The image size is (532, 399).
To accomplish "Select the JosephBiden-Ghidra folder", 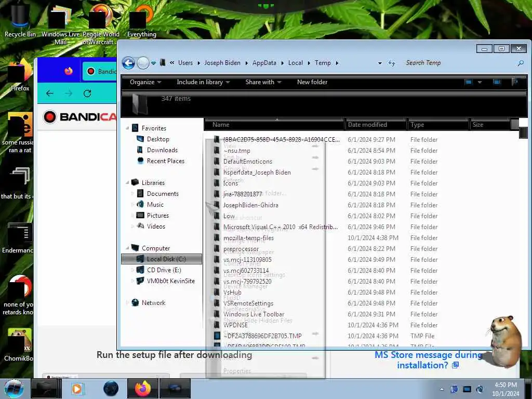I will [251, 205].
